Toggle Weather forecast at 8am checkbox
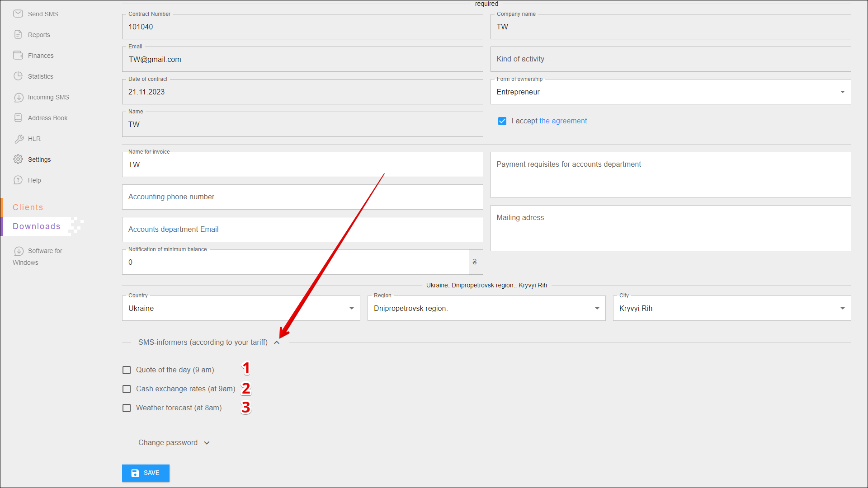 point(127,408)
